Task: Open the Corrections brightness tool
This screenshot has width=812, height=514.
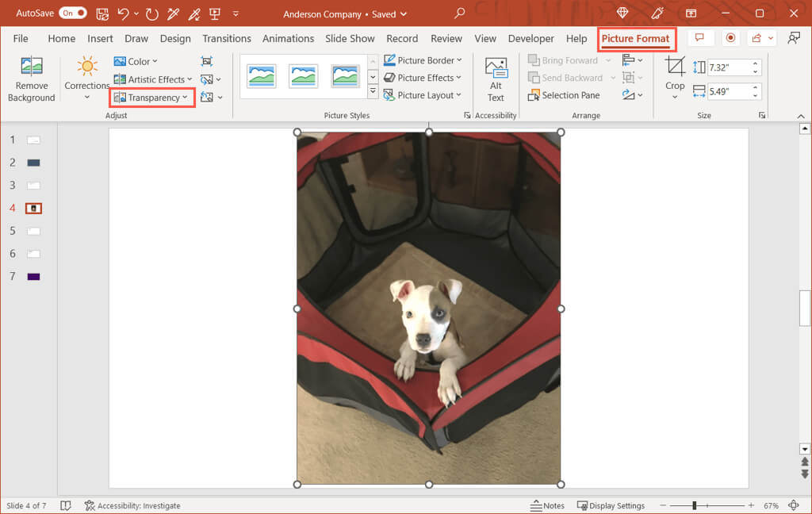Action: 87,67
